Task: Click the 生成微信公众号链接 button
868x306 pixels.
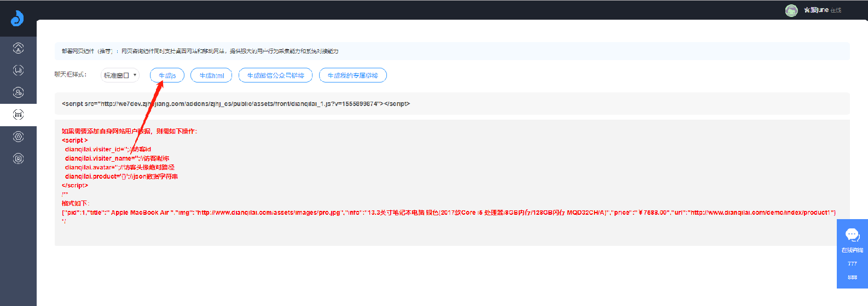Action: [x=275, y=75]
